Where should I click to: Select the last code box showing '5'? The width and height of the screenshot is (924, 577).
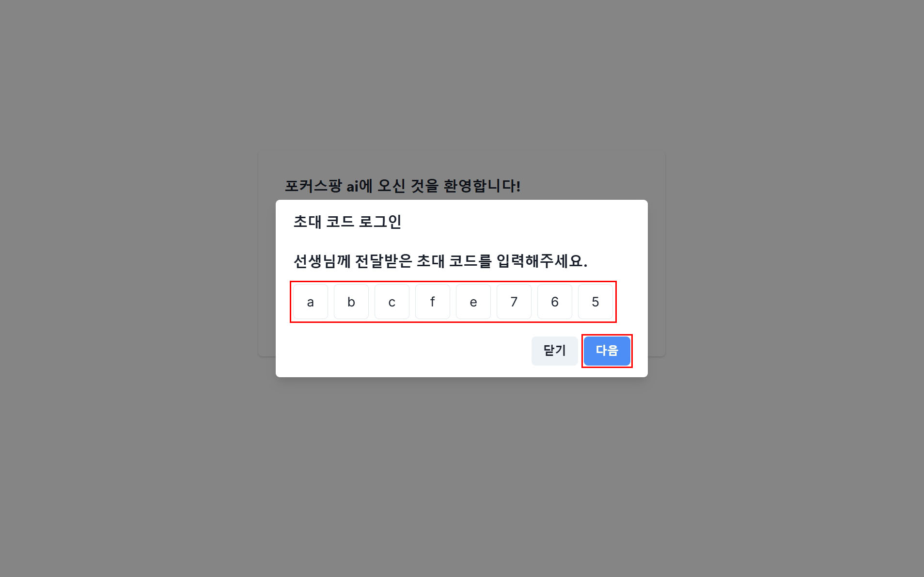[x=595, y=302]
